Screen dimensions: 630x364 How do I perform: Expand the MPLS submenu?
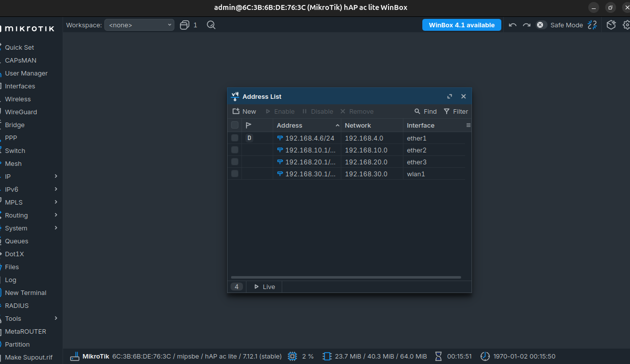pos(56,202)
